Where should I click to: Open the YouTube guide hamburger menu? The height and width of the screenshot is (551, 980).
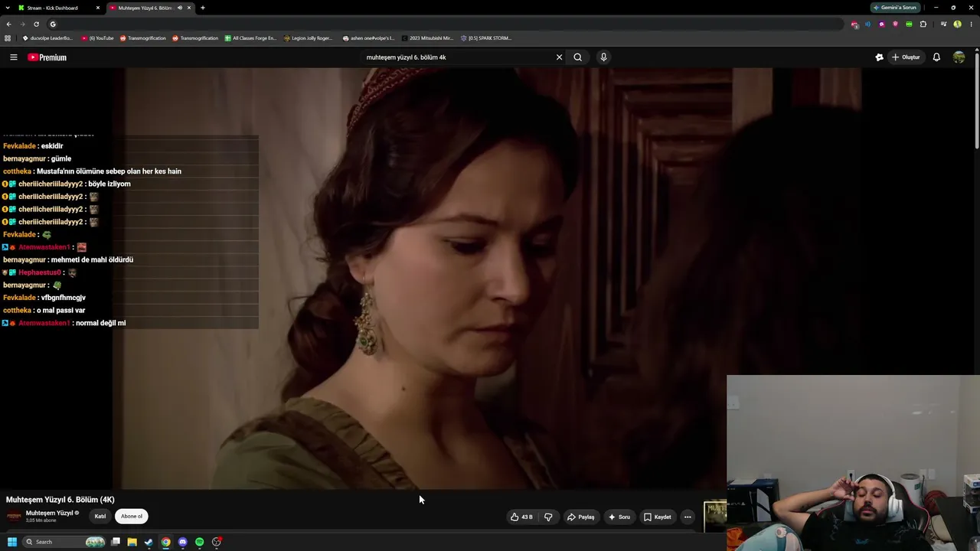[x=14, y=57]
